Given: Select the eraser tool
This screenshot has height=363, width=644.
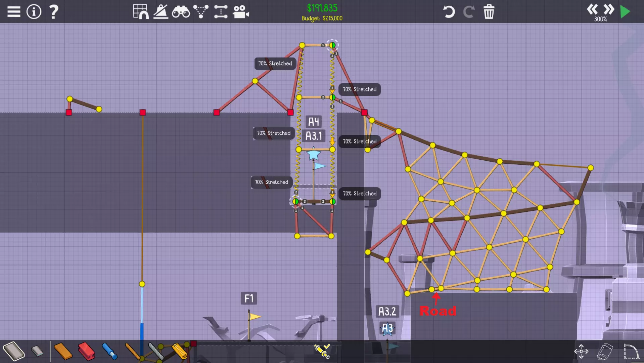Looking at the screenshot, I should (x=605, y=351).
